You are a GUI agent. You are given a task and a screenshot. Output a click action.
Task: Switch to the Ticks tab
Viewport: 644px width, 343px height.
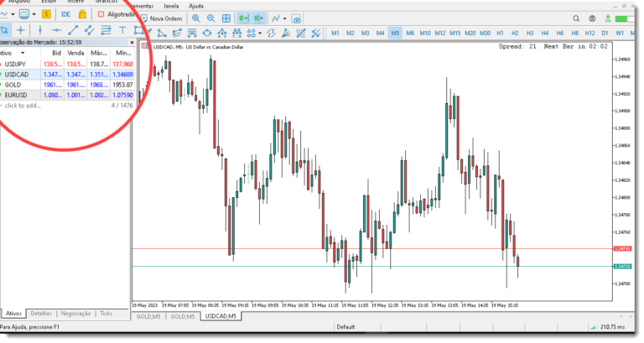(106, 314)
